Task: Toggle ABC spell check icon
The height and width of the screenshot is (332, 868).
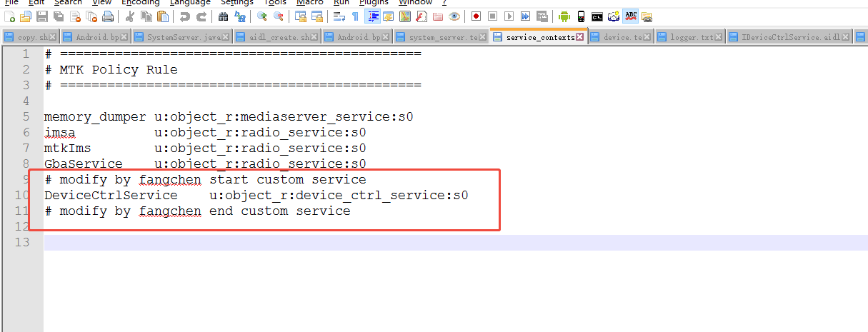Action: coord(631,16)
